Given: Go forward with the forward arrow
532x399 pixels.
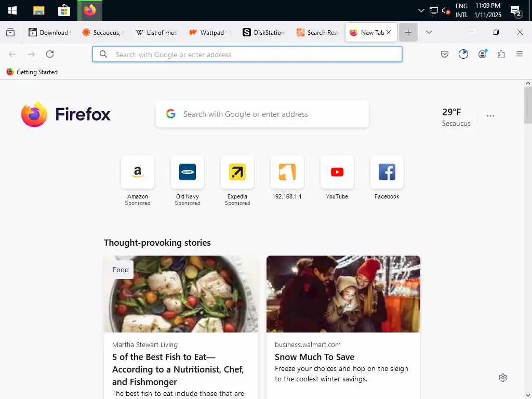Looking at the screenshot, I should click(31, 54).
